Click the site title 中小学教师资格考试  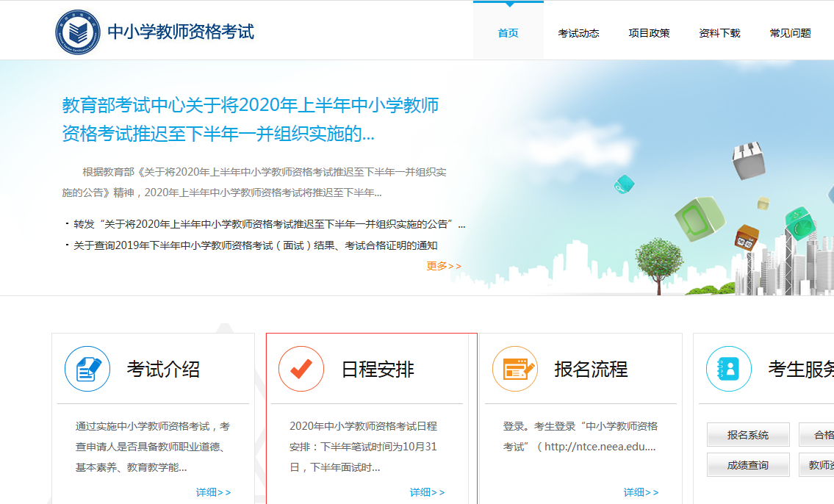181,32
